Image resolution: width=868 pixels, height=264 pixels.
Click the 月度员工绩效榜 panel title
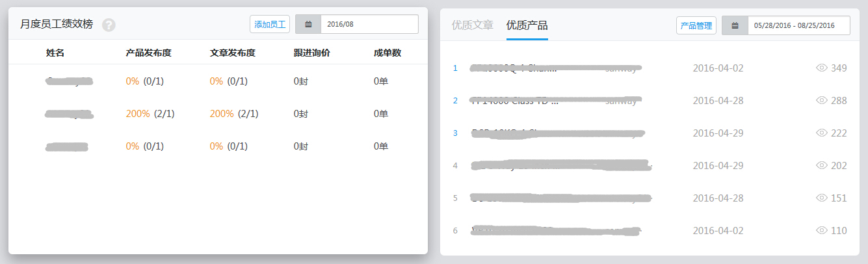[57, 24]
